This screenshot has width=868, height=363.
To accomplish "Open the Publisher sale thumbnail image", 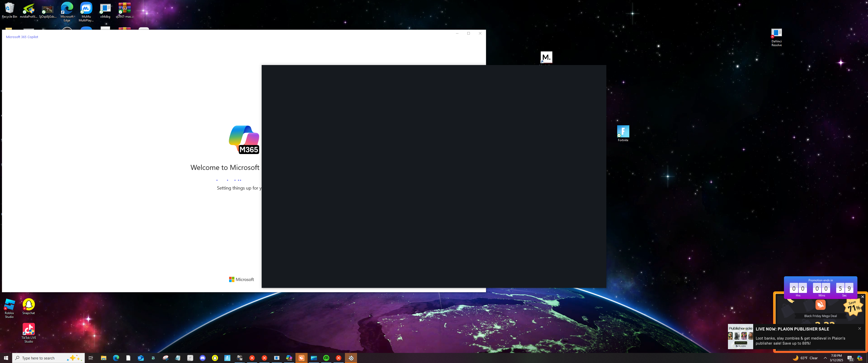I will [740, 336].
